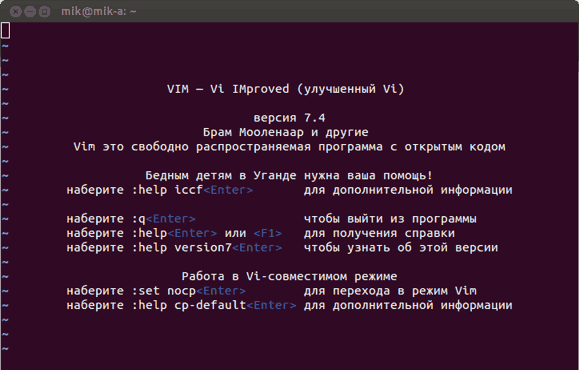This screenshot has width=579, height=370.
Task: Click the 'Vim это свободно распространяемая программа' line
Action: (289, 147)
